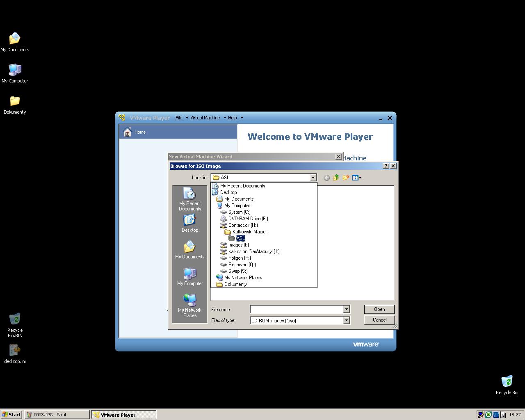Click the Help question mark in Browse dialog
Screen dimensions: 525x420
coord(386,166)
